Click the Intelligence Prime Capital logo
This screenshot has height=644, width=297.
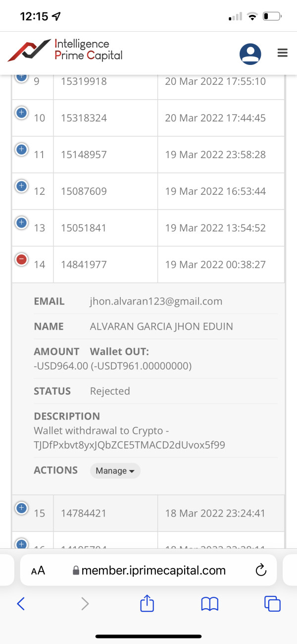(x=65, y=50)
